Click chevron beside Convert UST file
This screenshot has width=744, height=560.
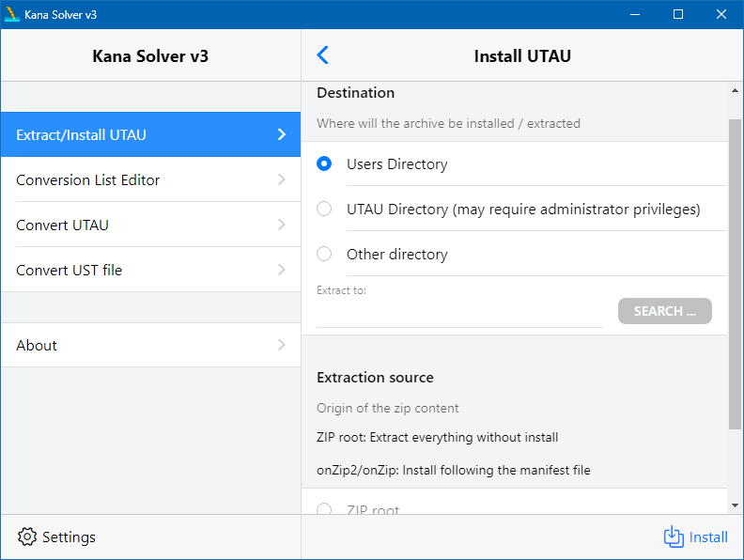click(x=282, y=270)
